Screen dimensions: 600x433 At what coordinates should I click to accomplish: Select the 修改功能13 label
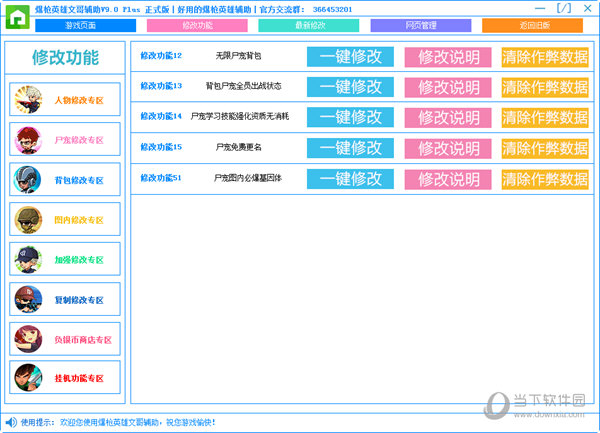click(x=161, y=86)
